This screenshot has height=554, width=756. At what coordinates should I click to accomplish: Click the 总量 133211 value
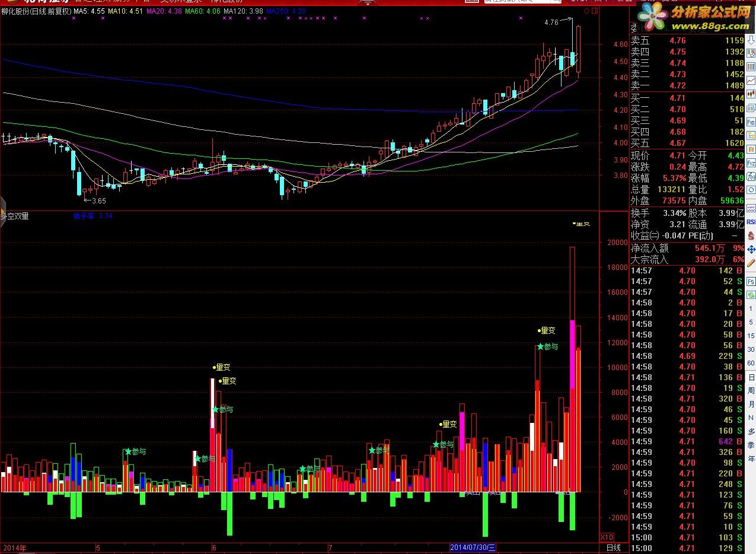671,189
